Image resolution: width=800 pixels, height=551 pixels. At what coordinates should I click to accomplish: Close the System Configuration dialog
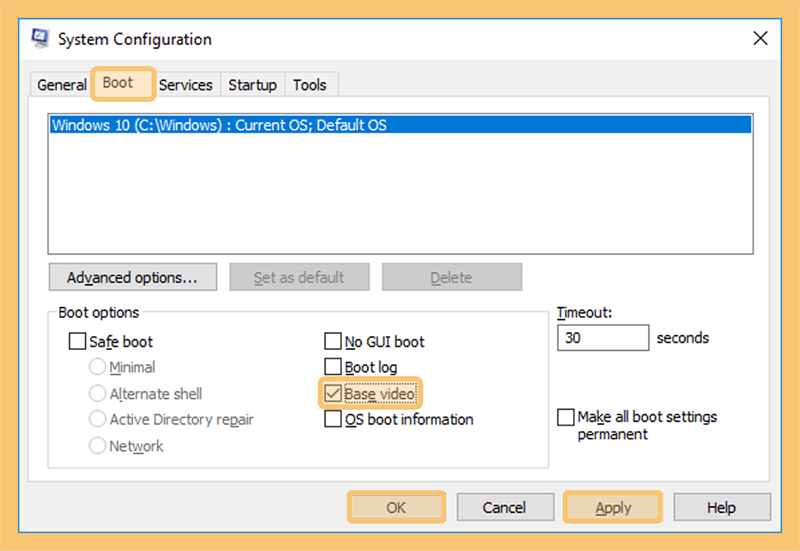(760, 38)
